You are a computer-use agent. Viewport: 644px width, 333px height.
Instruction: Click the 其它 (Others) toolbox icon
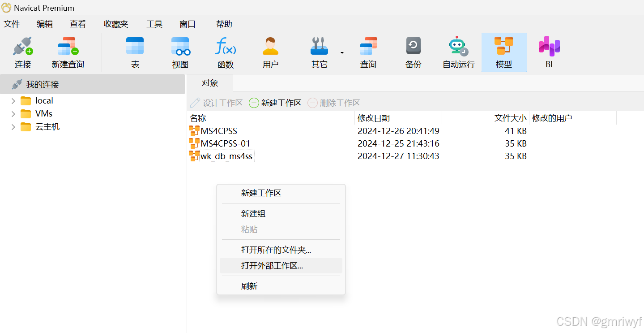(319, 47)
